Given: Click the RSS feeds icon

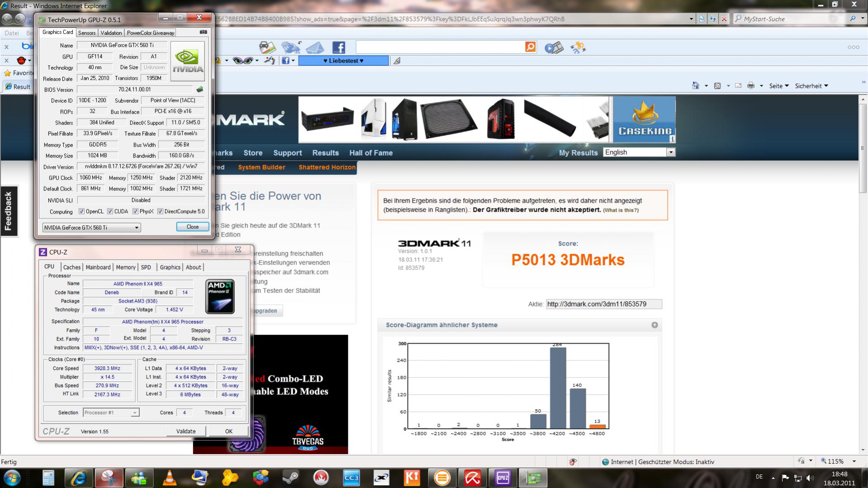Looking at the screenshot, I should [x=717, y=86].
